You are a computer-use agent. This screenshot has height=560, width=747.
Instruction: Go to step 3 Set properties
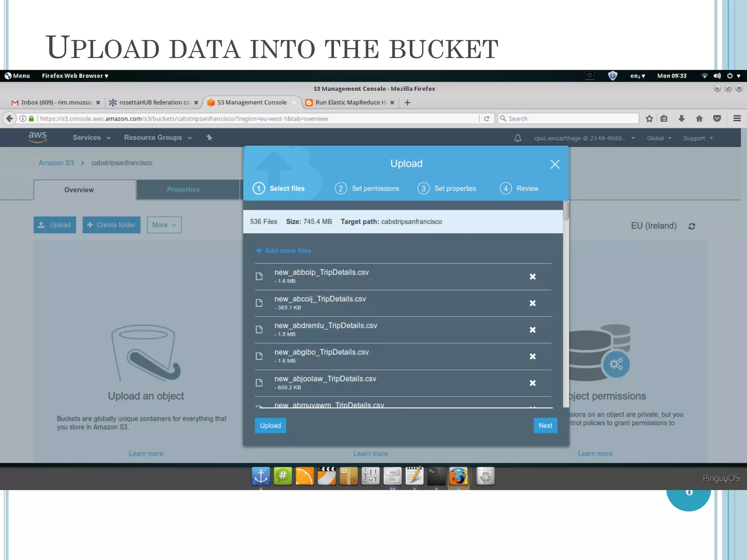click(x=447, y=188)
